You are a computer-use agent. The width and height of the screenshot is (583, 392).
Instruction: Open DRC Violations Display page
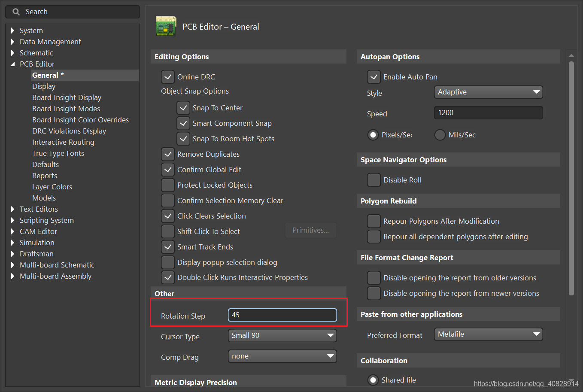click(x=69, y=131)
